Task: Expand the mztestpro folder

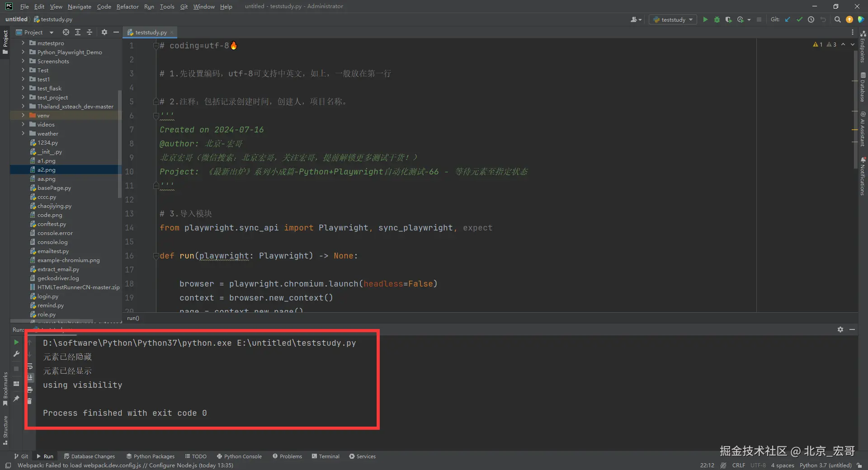Action: pos(23,43)
